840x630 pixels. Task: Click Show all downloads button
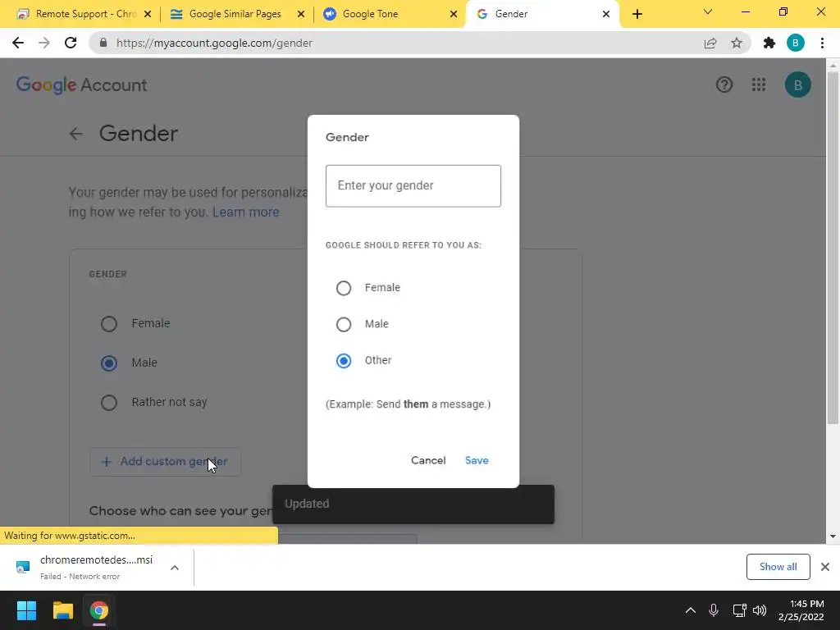[x=778, y=567]
